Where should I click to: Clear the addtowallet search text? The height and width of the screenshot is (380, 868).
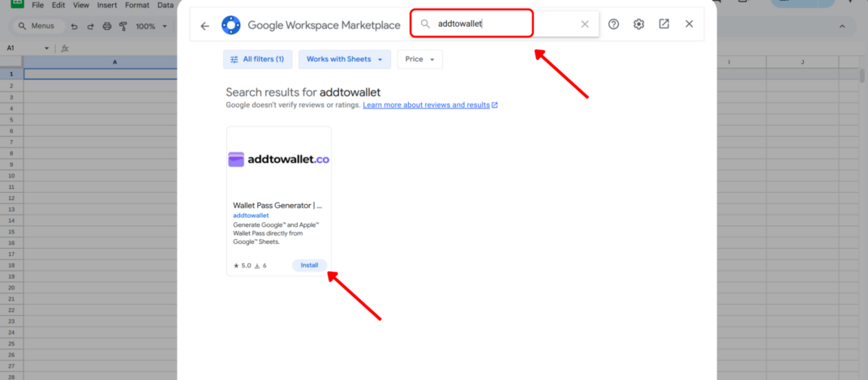click(585, 24)
